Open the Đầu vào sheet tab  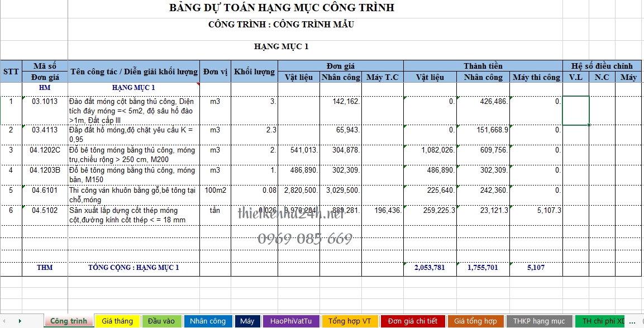click(161, 321)
